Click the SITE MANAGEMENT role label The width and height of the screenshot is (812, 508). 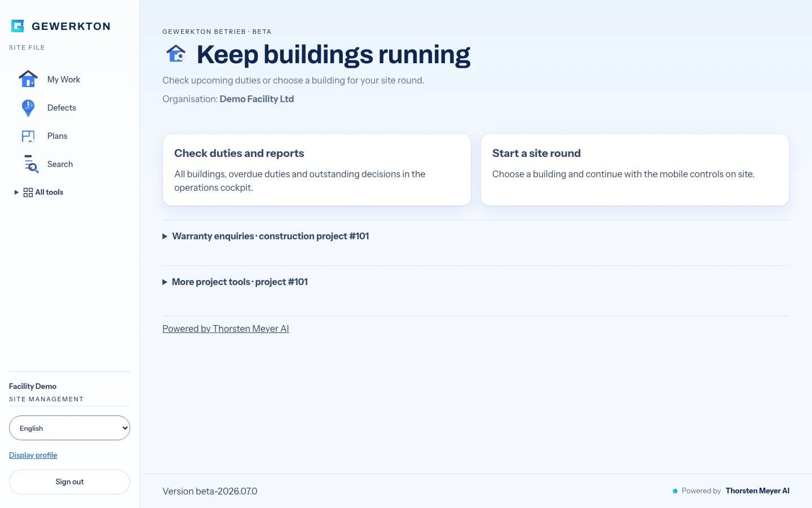click(x=46, y=399)
